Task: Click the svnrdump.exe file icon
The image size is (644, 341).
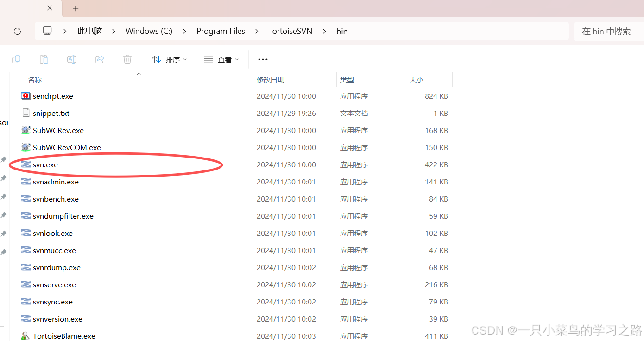Action: tap(26, 267)
